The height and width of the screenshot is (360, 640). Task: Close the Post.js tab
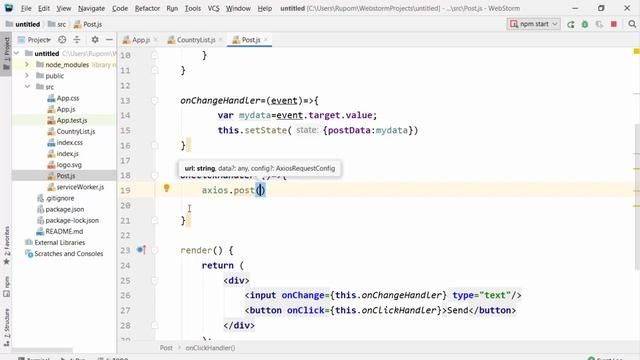pos(266,40)
